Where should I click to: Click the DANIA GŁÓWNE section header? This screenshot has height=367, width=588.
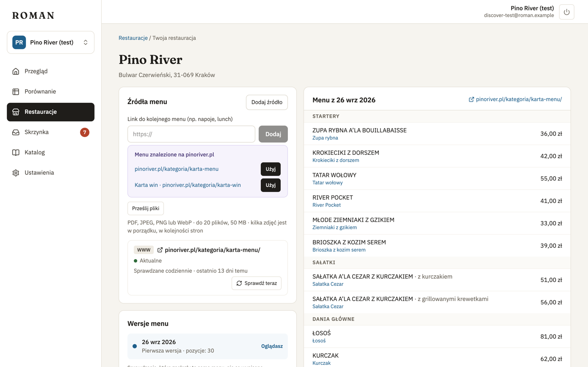[x=333, y=319]
